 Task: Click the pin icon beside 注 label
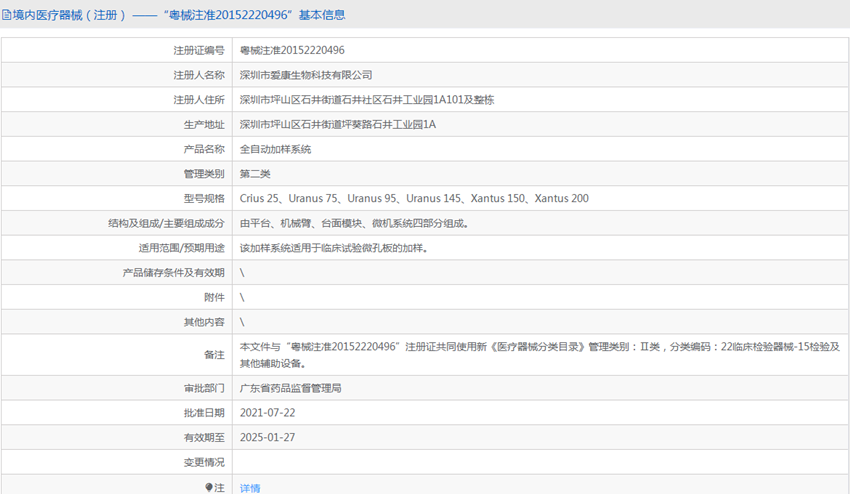click(209, 488)
